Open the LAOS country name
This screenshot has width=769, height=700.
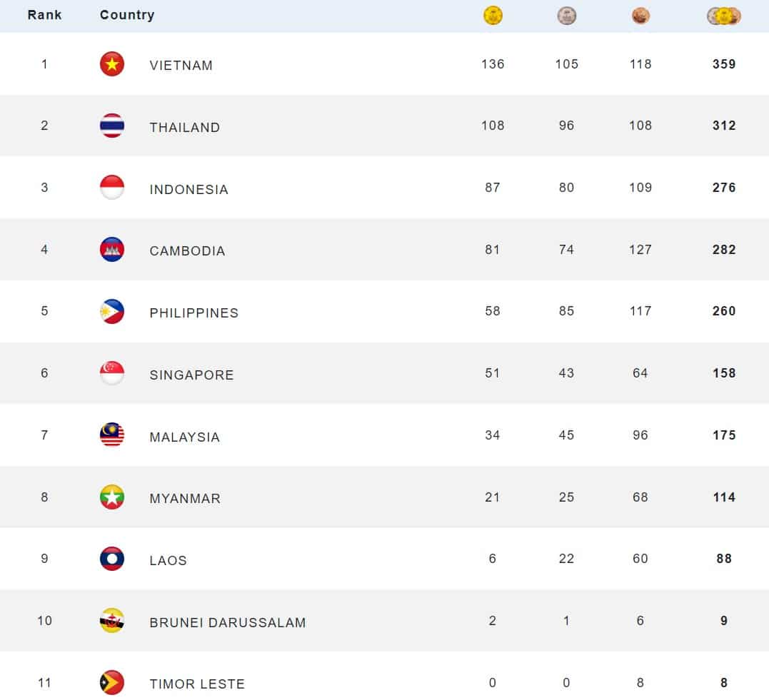click(x=169, y=560)
